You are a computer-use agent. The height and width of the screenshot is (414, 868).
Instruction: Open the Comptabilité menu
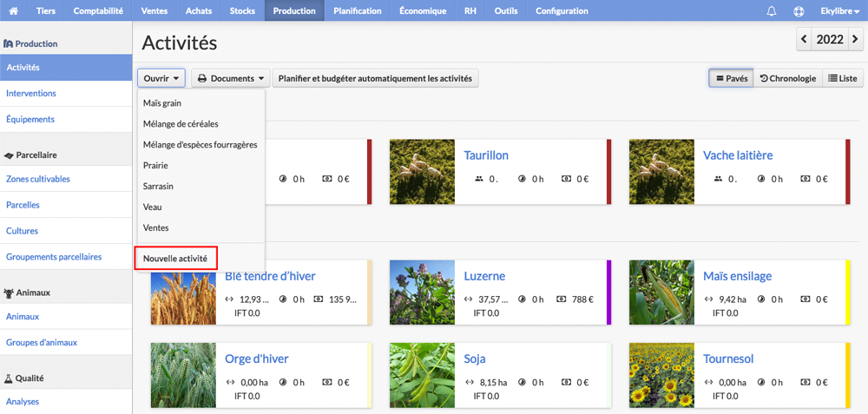click(x=98, y=10)
